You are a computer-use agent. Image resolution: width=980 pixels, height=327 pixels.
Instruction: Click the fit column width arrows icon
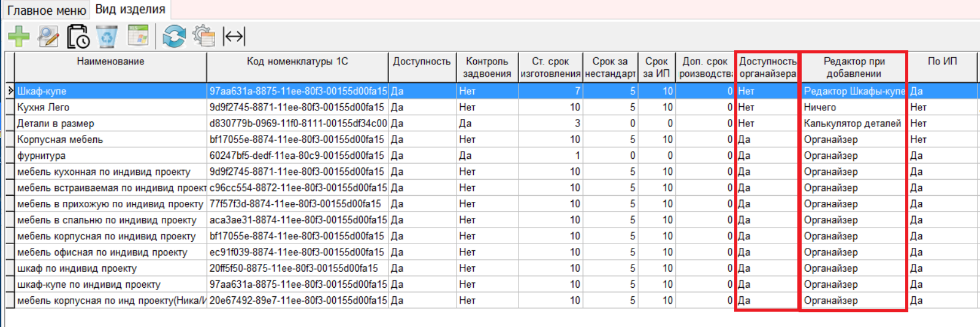pyautogui.click(x=234, y=37)
